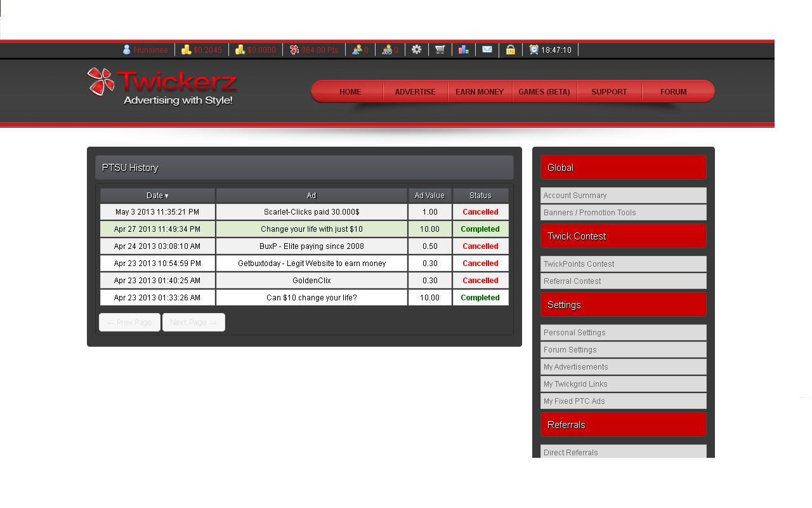Open the HOME menu item
This screenshot has width=812, height=508.
pyautogui.click(x=350, y=91)
